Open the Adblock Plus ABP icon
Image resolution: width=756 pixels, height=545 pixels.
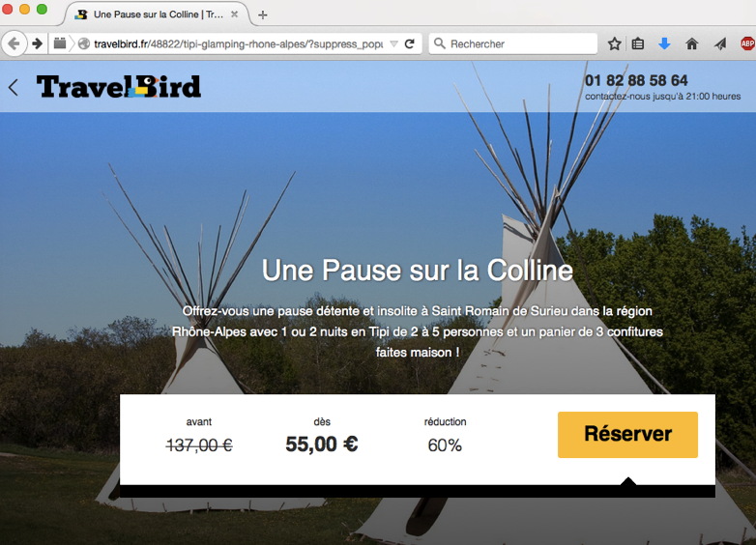[747, 43]
